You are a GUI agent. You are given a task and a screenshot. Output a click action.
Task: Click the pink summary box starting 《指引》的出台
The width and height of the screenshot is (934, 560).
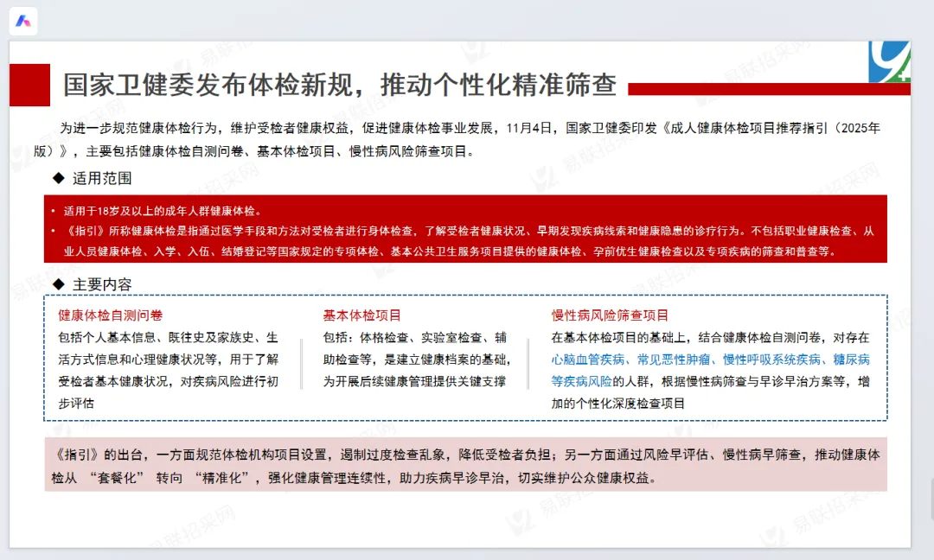coord(466,464)
